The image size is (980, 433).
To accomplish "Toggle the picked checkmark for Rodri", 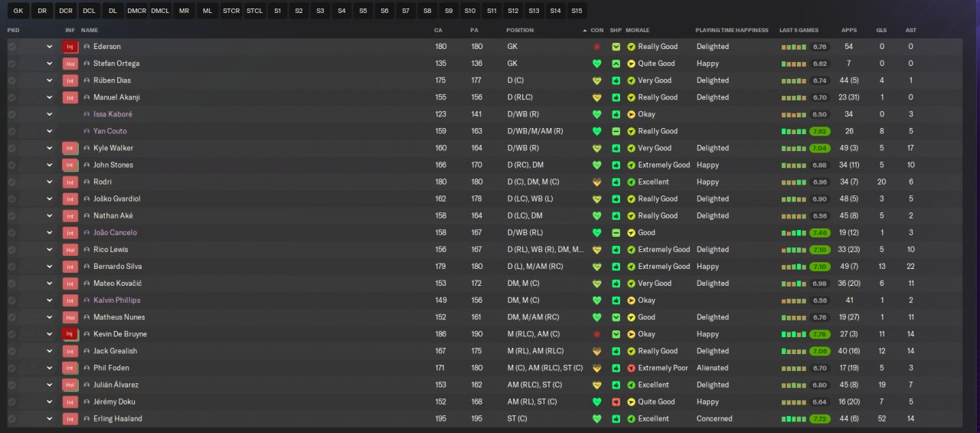I will pos(11,182).
